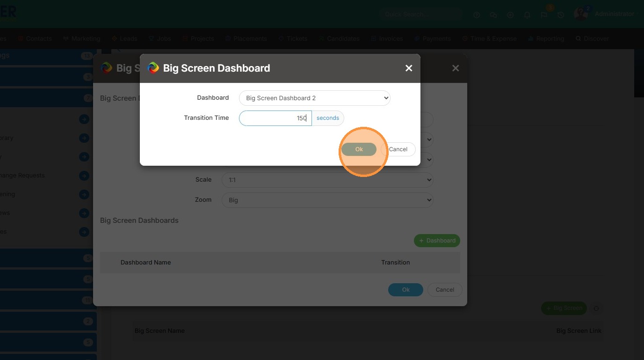Open the Reporting menu
The height and width of the screenshot is (360, 644).
pos(546,38)
